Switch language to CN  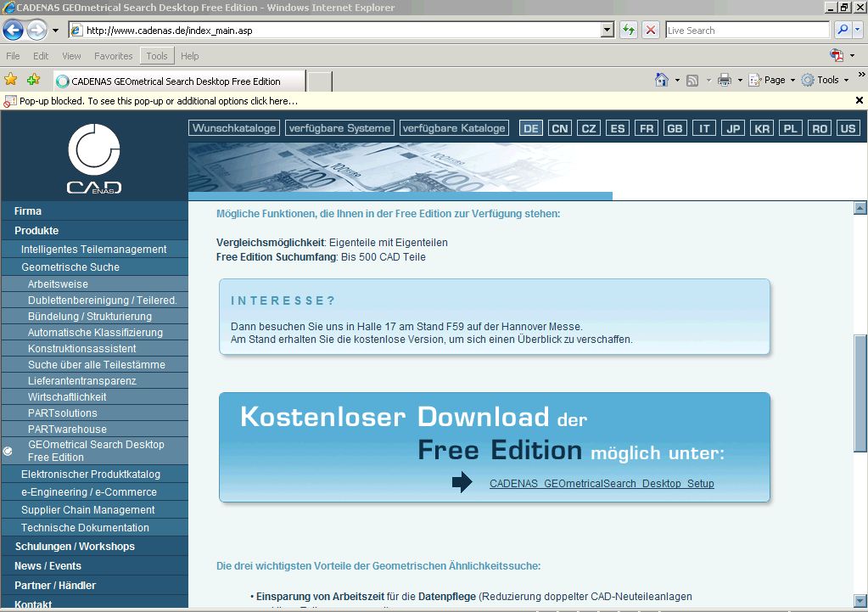[560, 128]
